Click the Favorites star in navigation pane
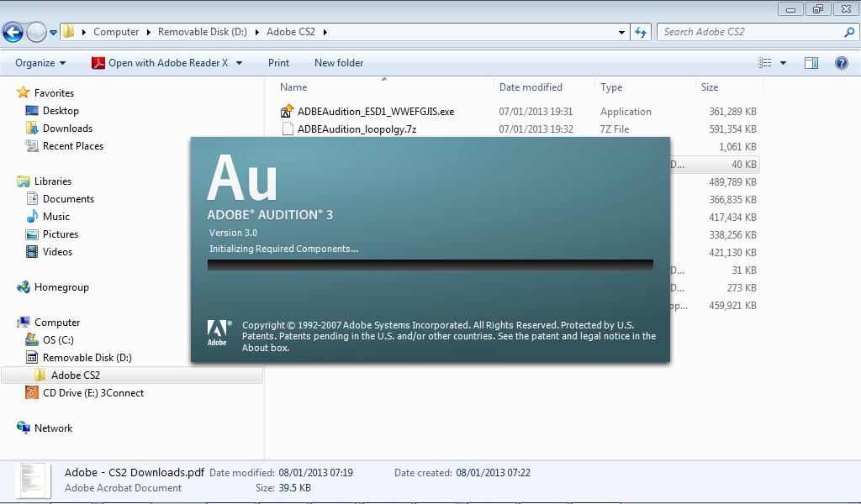Image resolution: width=861 pixels, height=504 pixels. coord(23,92)
